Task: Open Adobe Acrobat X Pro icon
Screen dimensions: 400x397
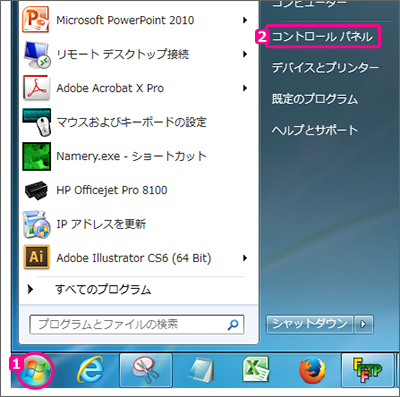Action: pos(36,88)
